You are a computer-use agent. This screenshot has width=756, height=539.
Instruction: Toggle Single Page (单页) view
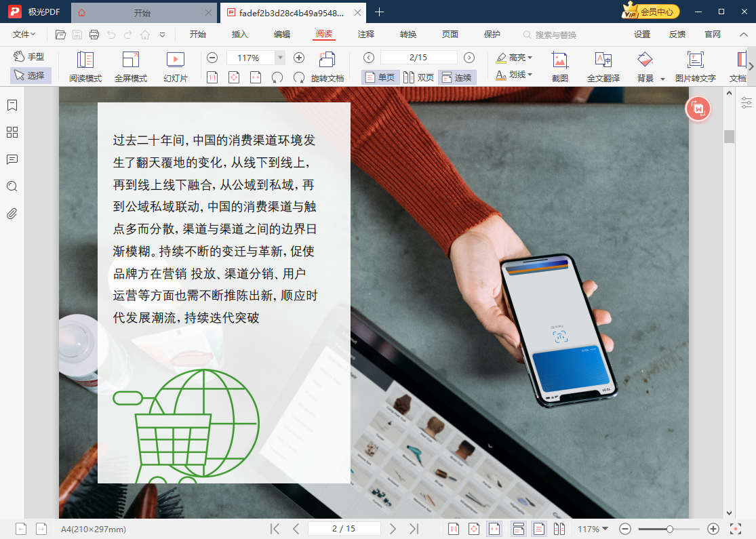click(x=380, y=77)
